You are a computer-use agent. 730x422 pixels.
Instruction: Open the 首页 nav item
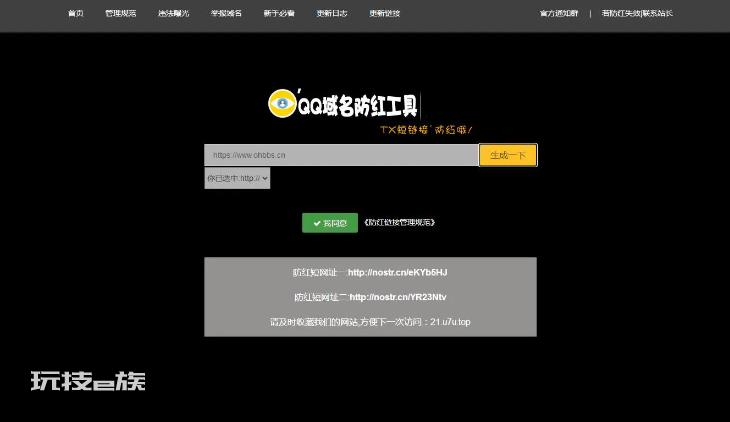[75, 14]
